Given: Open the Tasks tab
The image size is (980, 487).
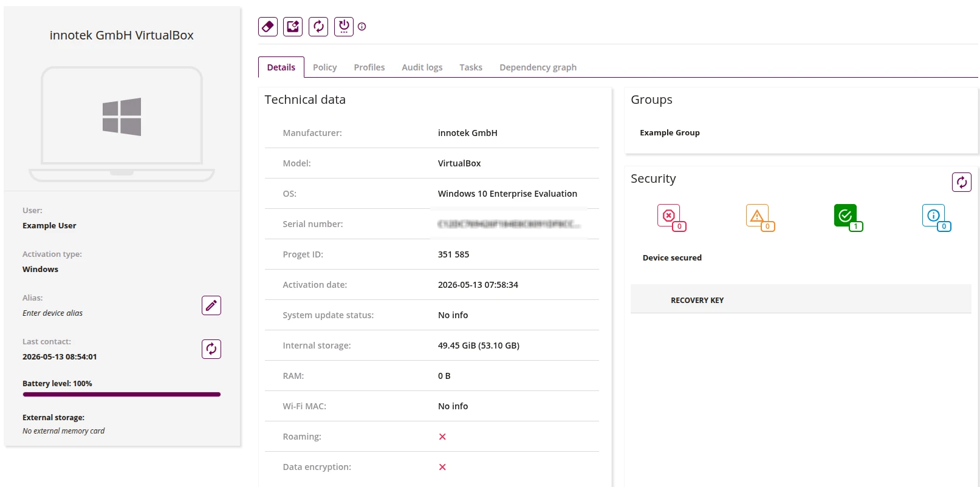Looking at the screenshot, I should [471, 67].
